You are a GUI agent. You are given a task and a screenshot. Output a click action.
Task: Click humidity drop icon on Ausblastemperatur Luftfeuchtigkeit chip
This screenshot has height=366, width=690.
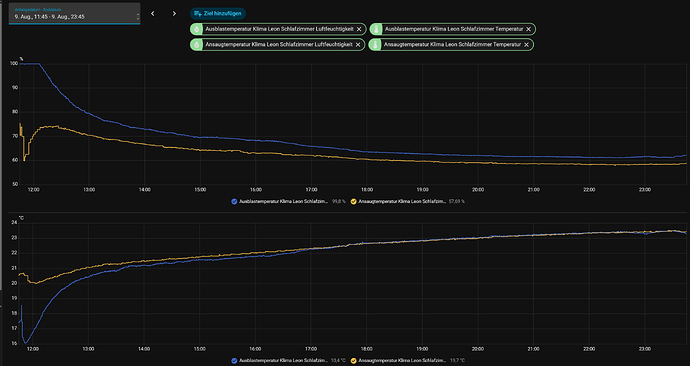pos(196,29)
